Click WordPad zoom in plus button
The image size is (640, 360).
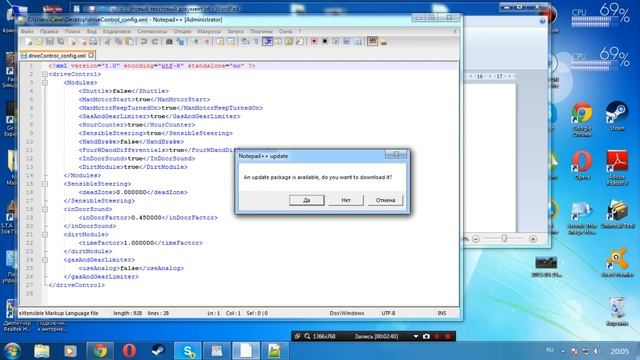point(533,239)
